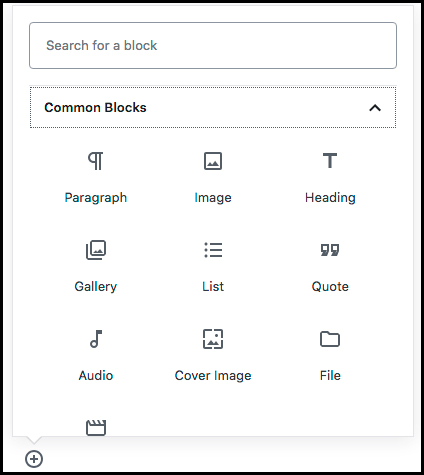Image resolution: width=424 pixels, height=475 pixels.
Task: Click the Gallery text label
Action: click(x=96, y=287)
